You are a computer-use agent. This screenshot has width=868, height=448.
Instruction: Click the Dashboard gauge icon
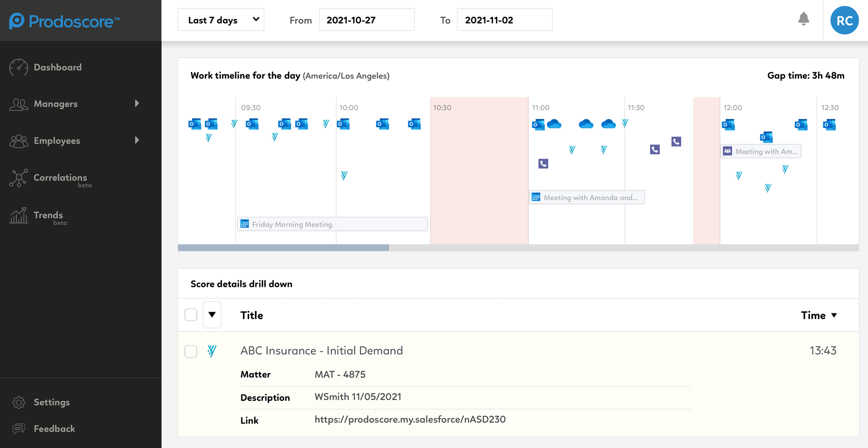[x=19, y=67]
